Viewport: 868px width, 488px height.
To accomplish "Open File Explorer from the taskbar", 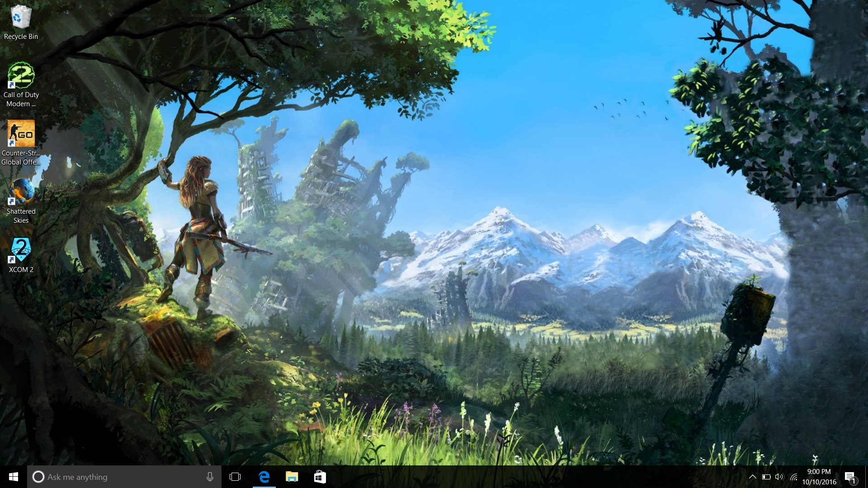I will pos(292,477).
